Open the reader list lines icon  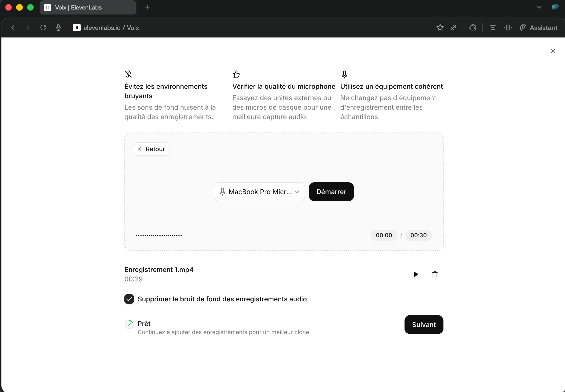[x=493, y=28]
